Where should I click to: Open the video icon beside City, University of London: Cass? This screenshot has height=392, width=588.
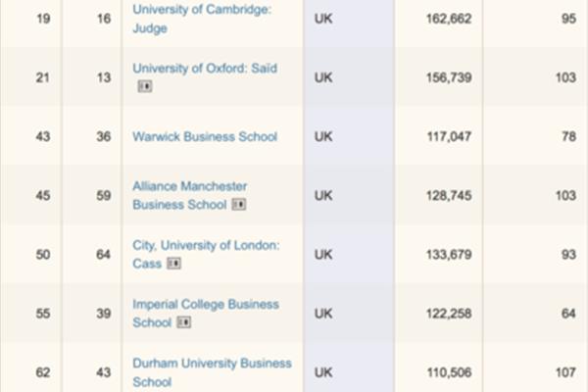(x=173, y=264)
